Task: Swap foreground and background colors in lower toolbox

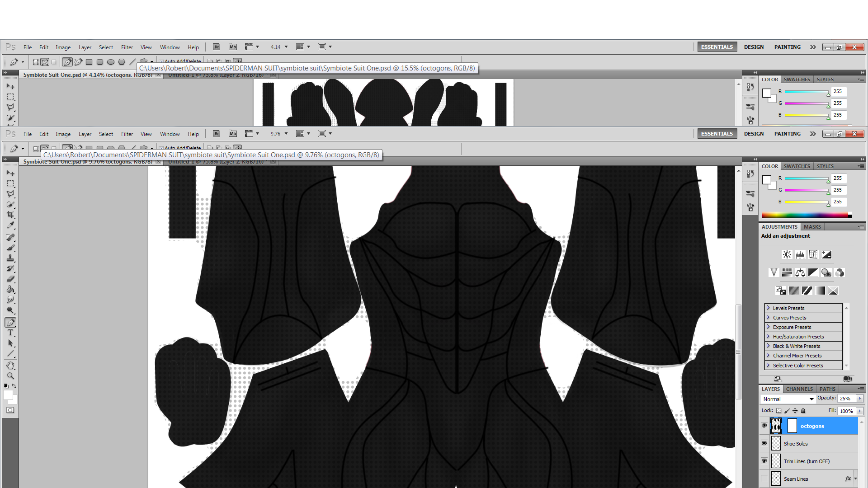Action: tap(14, 386)
